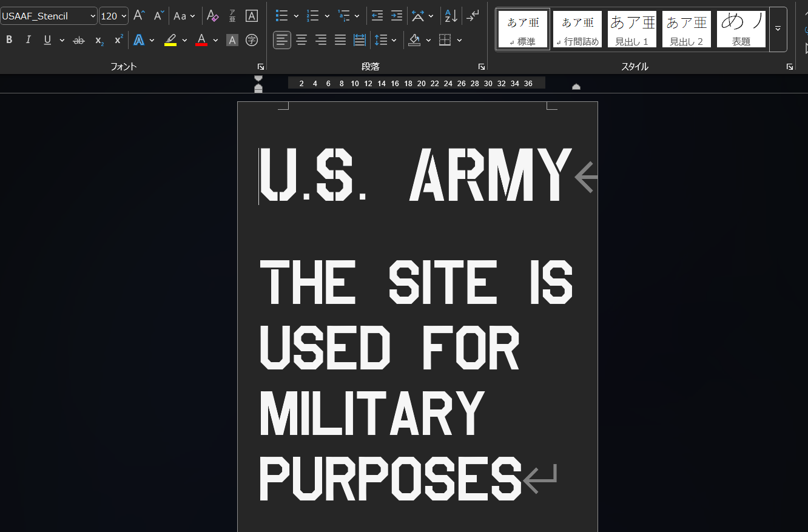The image size is (808, 532).
Task: Expand text effects dropdown arrow
Action: (152, 40)
